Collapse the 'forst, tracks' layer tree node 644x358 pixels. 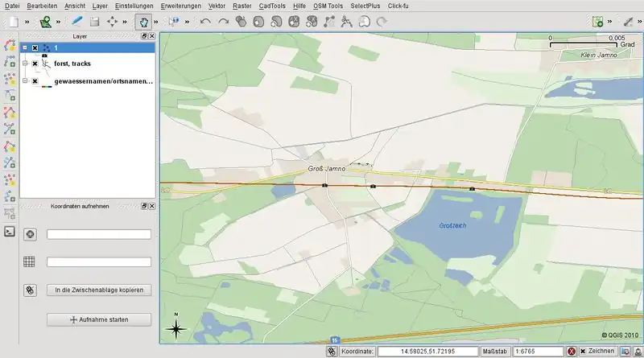pyautogui.click(x=25, y=64)
